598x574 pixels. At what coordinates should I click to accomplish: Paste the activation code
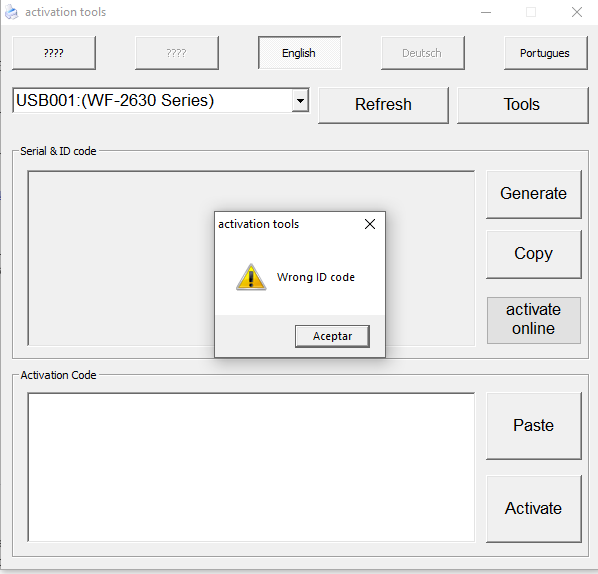pos(534,425)
